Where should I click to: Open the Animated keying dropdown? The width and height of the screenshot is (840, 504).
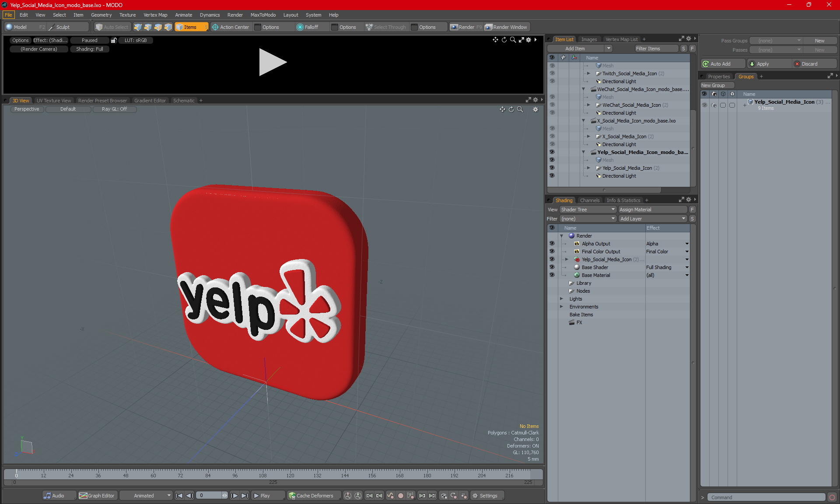146,496
